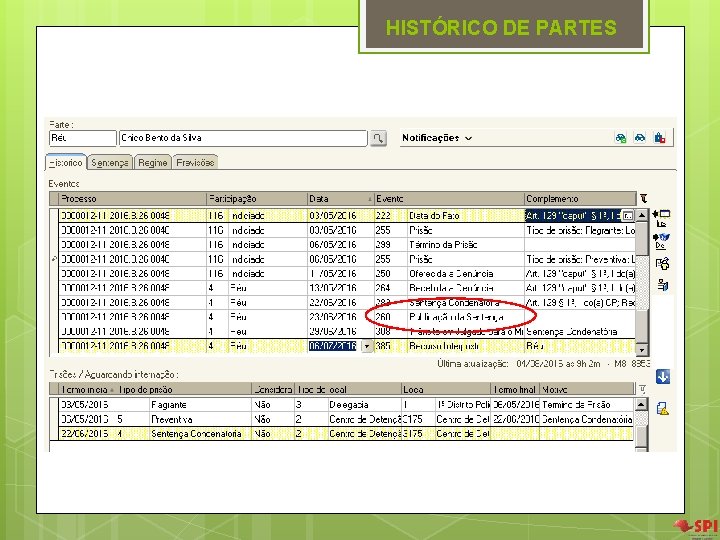Image resolution: width=720 pixels, height=540 pixels.
Task: Click Tipo de prisão column header
Action: point(183,389)
